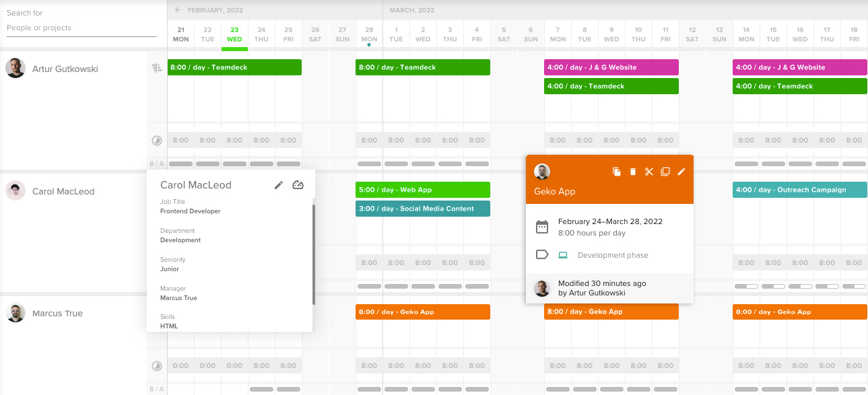Select Monday 28 February in the calendar header
The image size is (868, 395).
(x=369, y=34)
